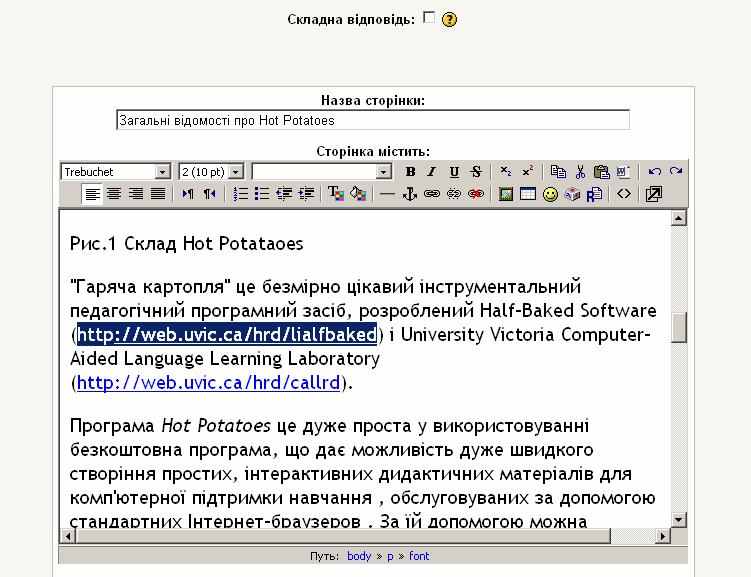Click the vertical scrollbar down arrow
The height and width of the screenshot is (577, 751).
tap(678, 520)
